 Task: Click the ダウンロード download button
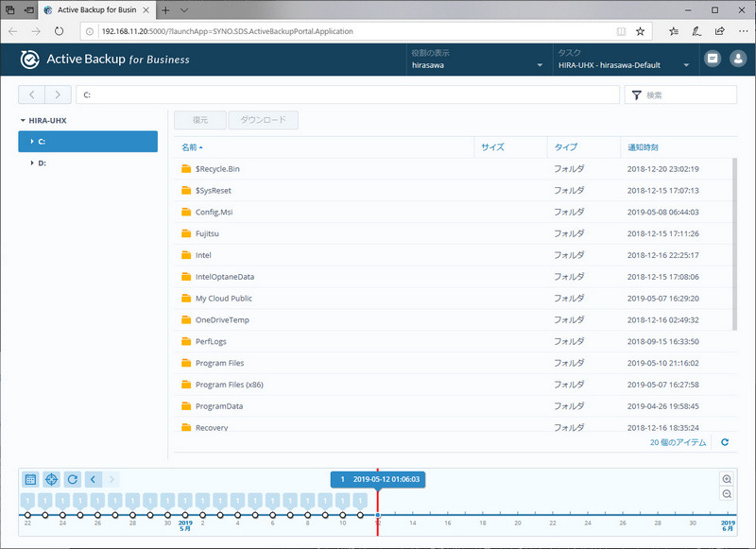pyautogui.click(x=264, y=120)
